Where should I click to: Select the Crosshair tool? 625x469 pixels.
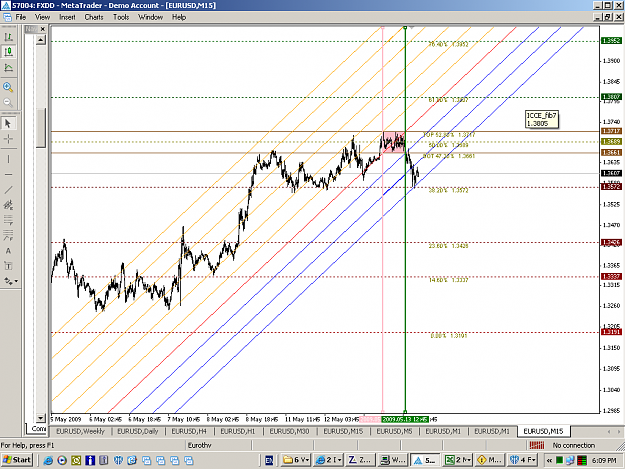click(x=8, y=139)
